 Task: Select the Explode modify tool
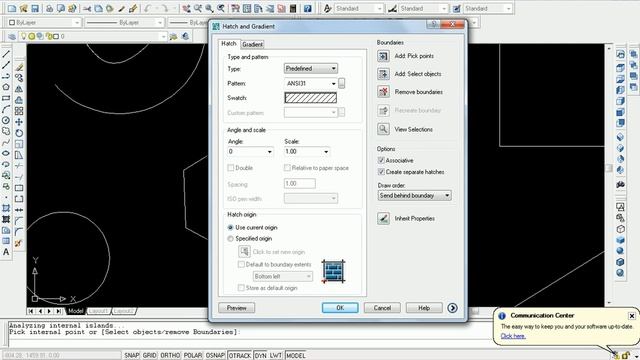19,243
